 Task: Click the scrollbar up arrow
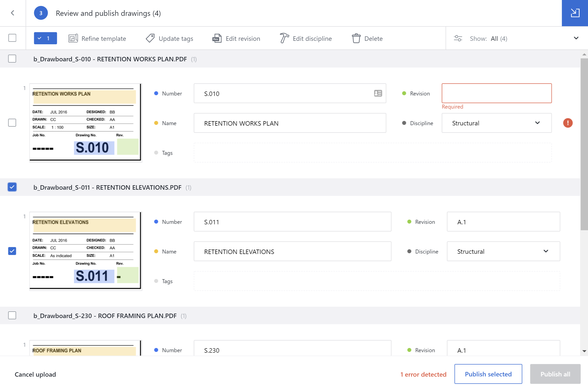(x=584, y=54)
